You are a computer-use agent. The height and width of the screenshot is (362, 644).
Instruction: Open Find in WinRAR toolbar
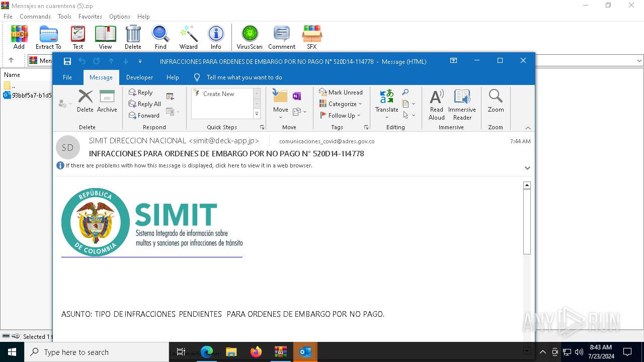tap(160, 37)
